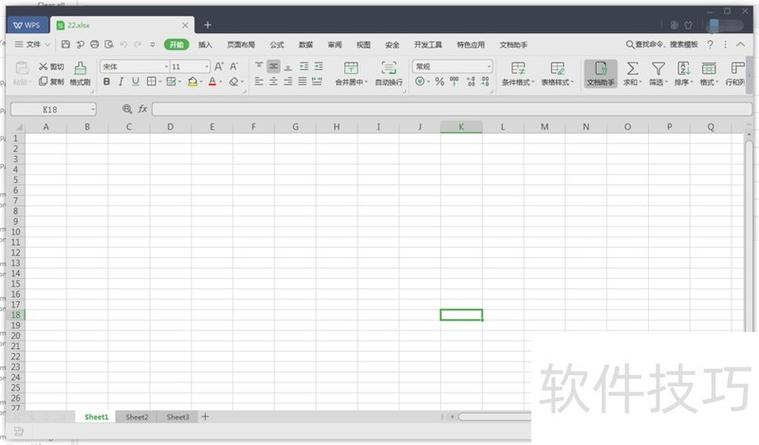This screenshot has height=445, width=759.
Task: Apply cell borders icon
Action: point(152,81)
